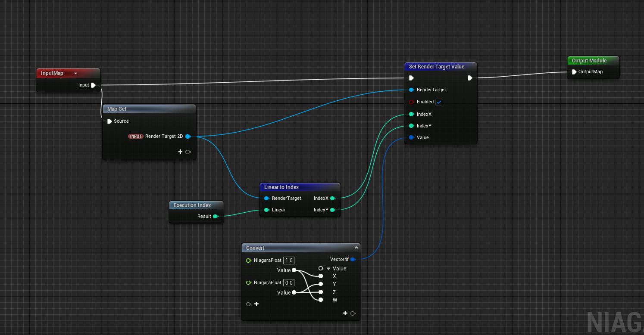Click the Input exec pin on InputMap node
The width and height of the screenshot is (644, 335).
[x=93, y=85]
